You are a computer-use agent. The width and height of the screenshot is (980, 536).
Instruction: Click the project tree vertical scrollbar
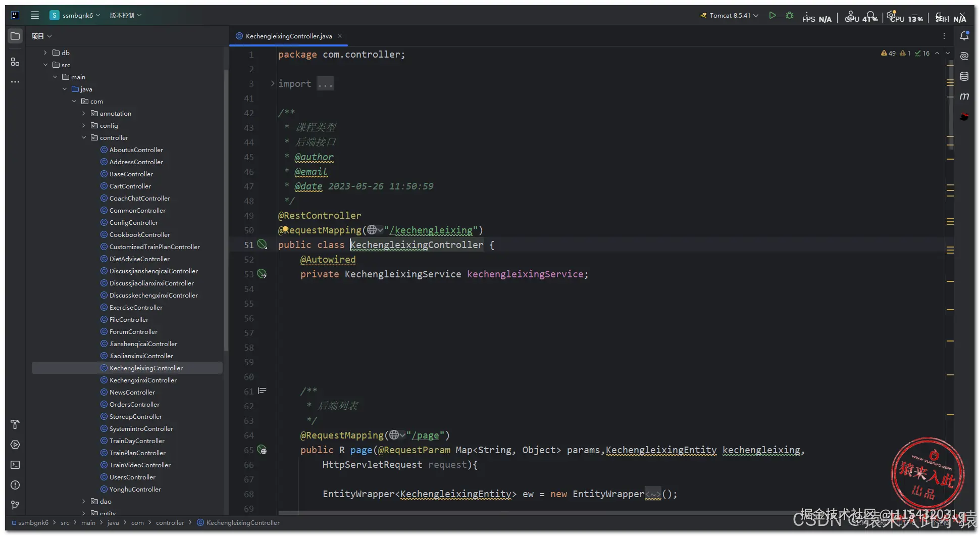(226, 210)
